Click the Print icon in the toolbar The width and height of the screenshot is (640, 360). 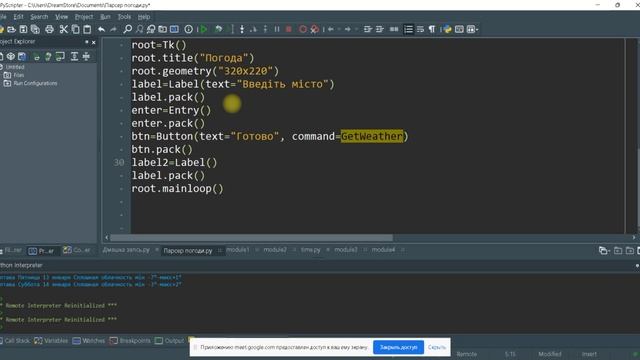(49, 29)
